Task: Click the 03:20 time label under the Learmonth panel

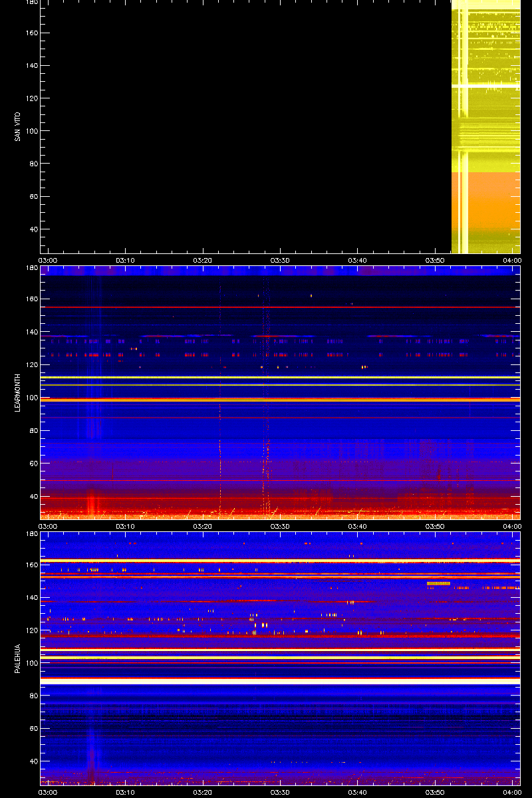Action: 203,526
